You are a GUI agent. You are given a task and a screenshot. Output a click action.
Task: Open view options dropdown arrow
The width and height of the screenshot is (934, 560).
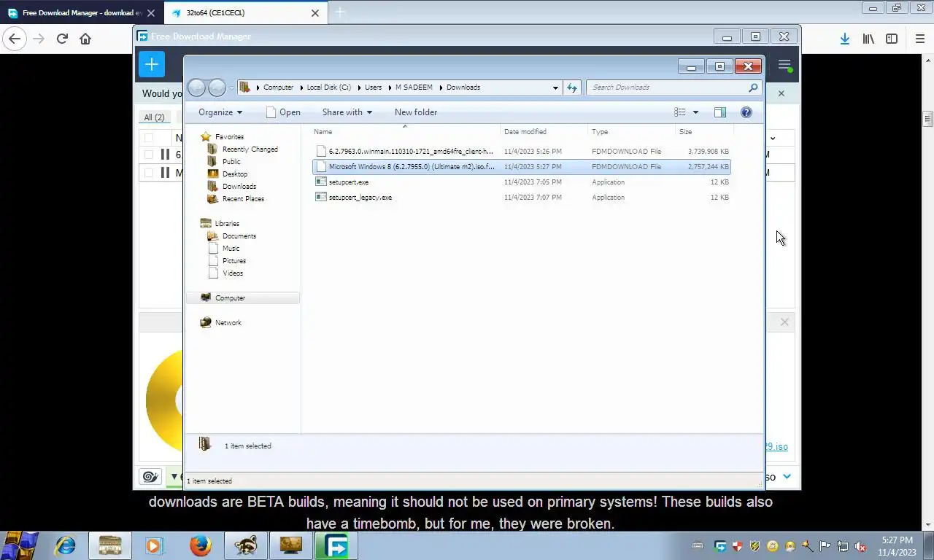(x=695, y=112)
